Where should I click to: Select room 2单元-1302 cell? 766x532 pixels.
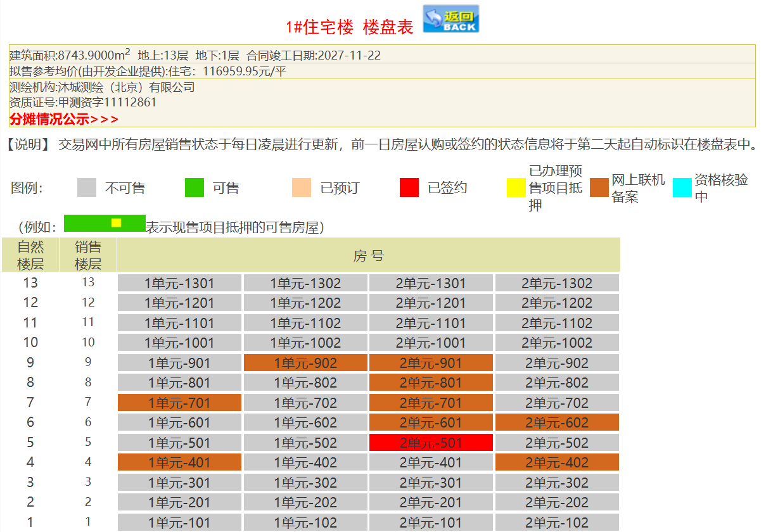(x=557, y=283)
